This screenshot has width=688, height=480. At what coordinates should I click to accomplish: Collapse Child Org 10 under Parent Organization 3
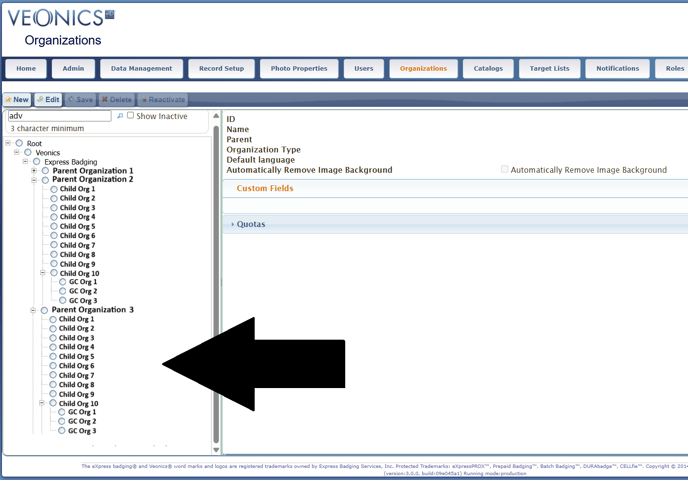pyautogui.click(x=42, y=403)
